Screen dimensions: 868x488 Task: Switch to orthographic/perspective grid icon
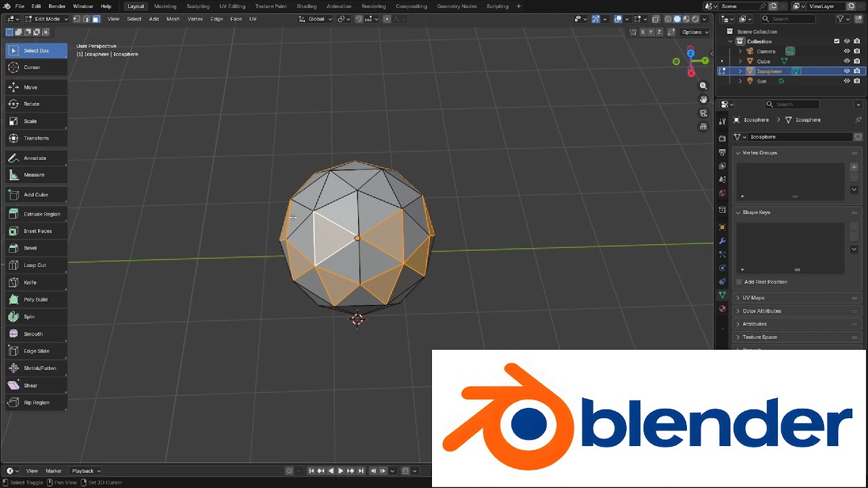point(703,126)
